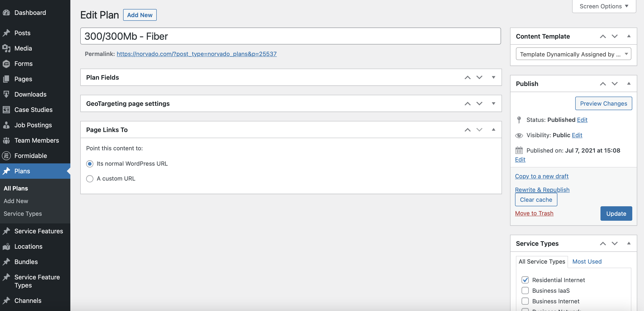The height and width of the screenshot is (311, 644).
Task: Uncheck the Residential Internet checkbox
Action: click(525, 280)
